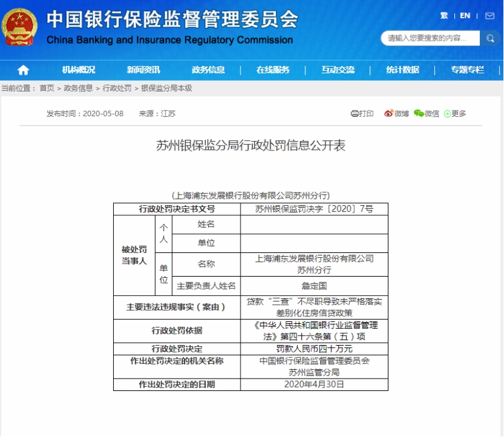
Task: Click the person-in-charge name cell
Action: pos(314,286)
